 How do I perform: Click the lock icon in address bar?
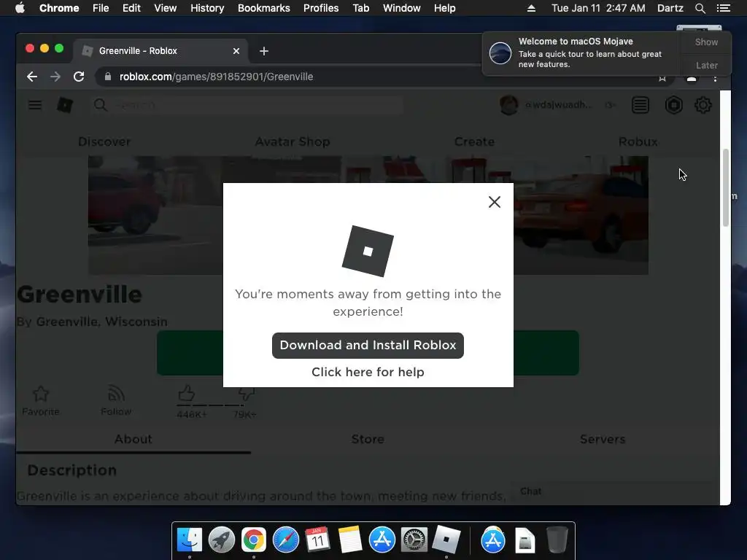pos(108,77)
